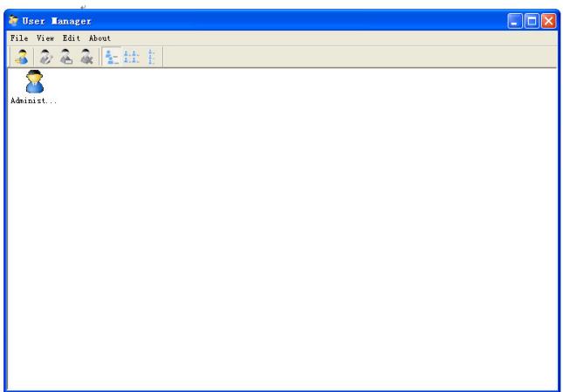This screenshot has width=563, height=392.
Task: Click the User Manager title bar app icon
Action: (14, 21)
